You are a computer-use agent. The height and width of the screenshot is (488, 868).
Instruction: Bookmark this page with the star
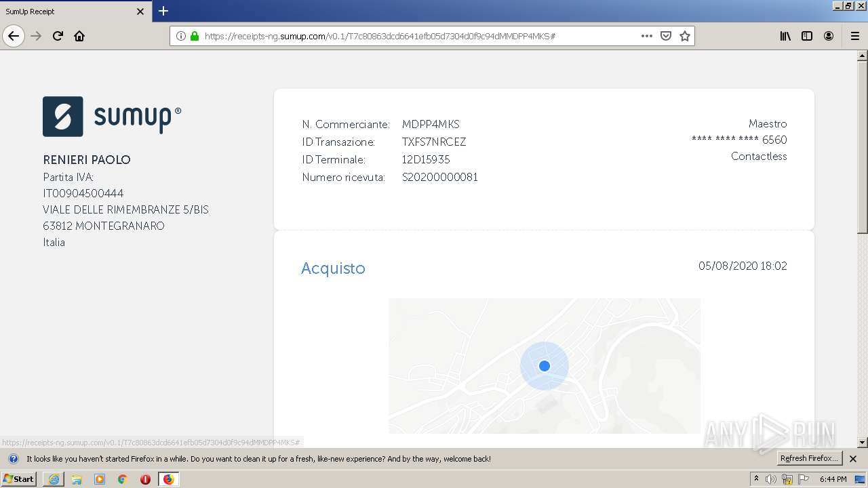point(685,36)
